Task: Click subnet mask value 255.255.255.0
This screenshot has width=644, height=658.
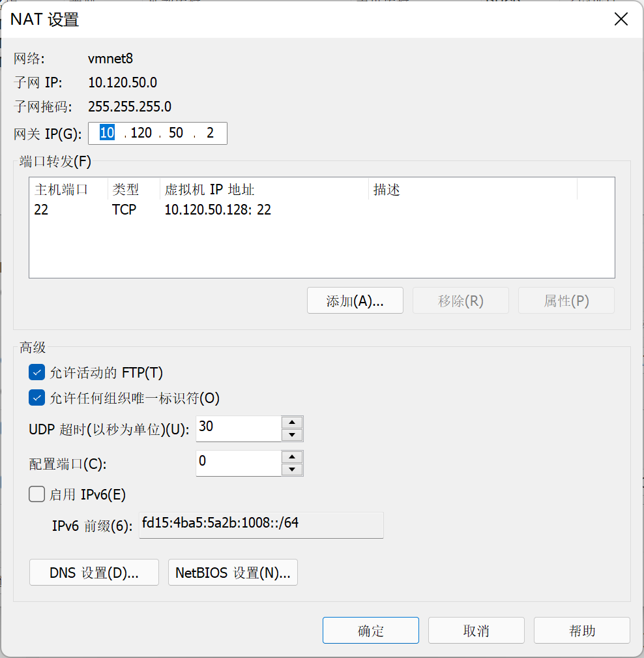Action: [130, 106]
